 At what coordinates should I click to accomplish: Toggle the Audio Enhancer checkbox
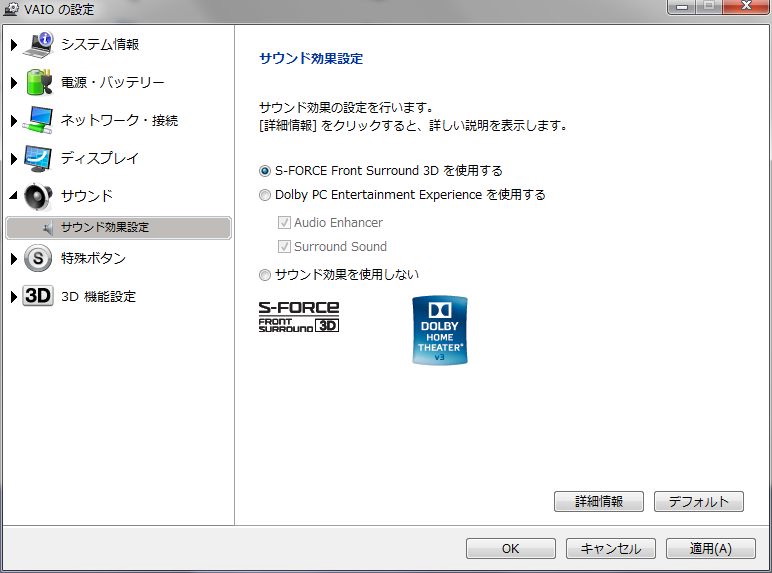pyautogui.click(x=285, y=223)
